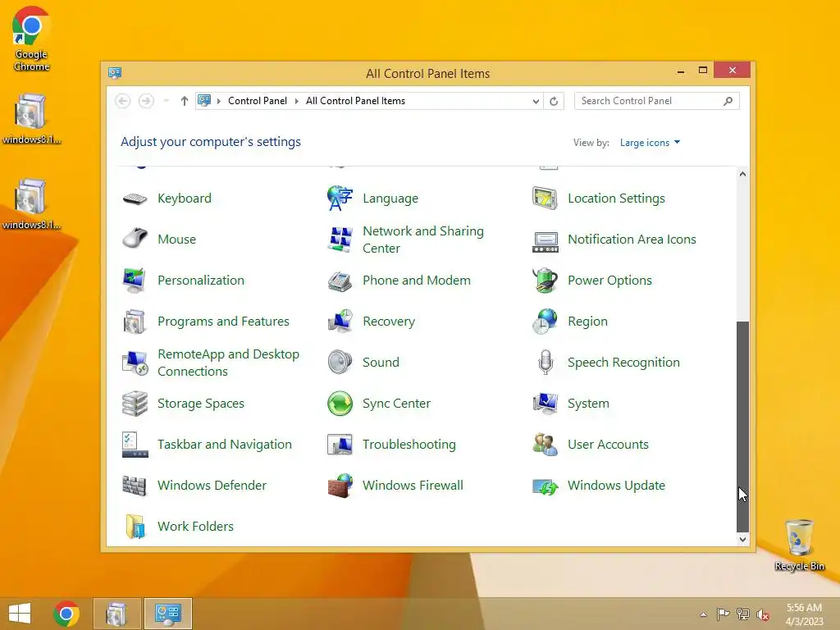Select the Recycle Bin desktop icon
Image resolution: width=840 pixels, height=630 pixels.
tap(799, 545)
